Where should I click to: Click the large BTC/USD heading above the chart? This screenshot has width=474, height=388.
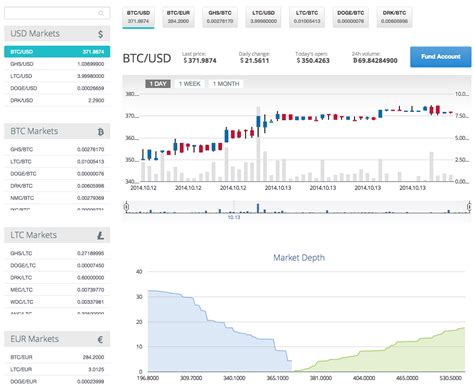point(147,58)
